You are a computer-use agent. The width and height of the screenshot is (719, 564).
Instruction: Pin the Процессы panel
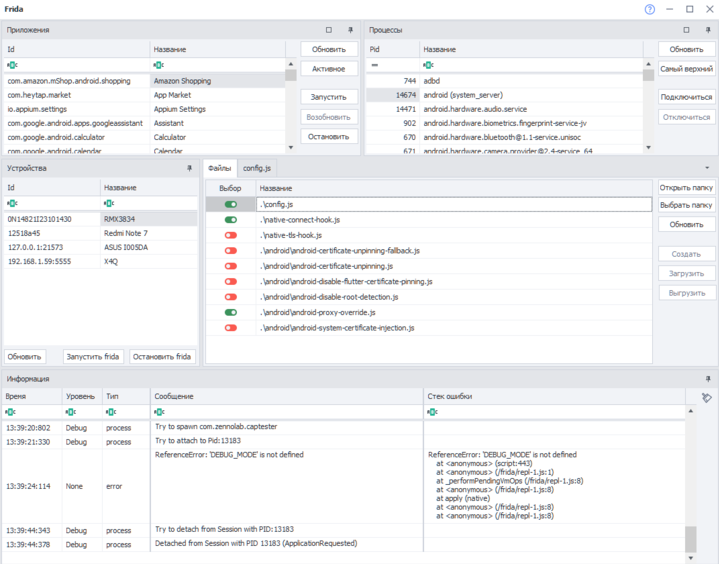click(707, 30)
